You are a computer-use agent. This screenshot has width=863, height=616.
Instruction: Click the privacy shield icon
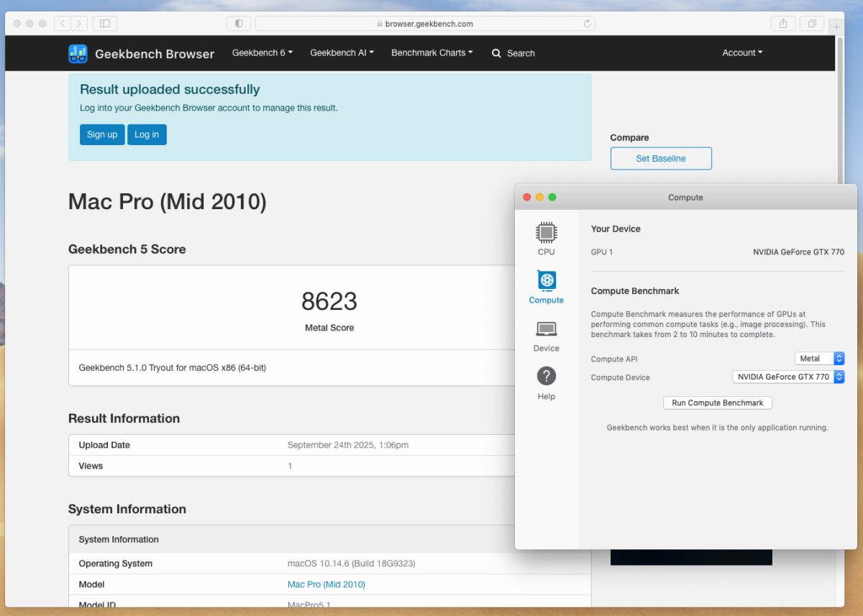coord(239,24)
